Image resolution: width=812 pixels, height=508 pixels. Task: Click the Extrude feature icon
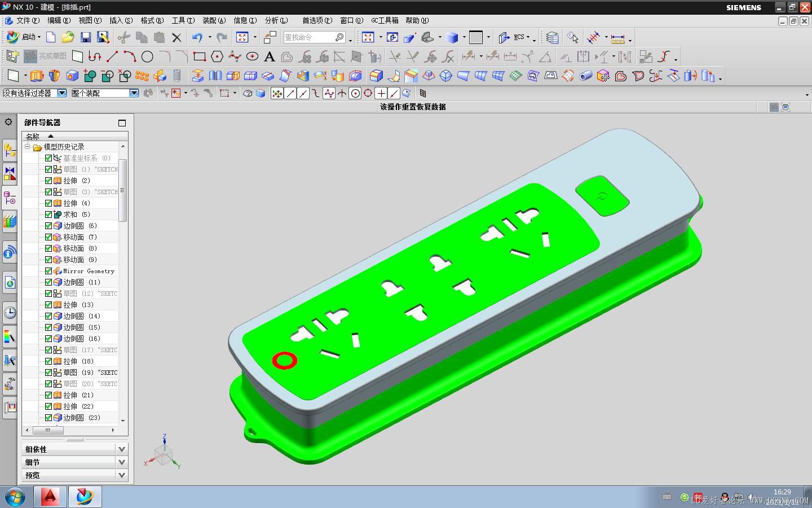pyautogui.click(x=37, y=76)
